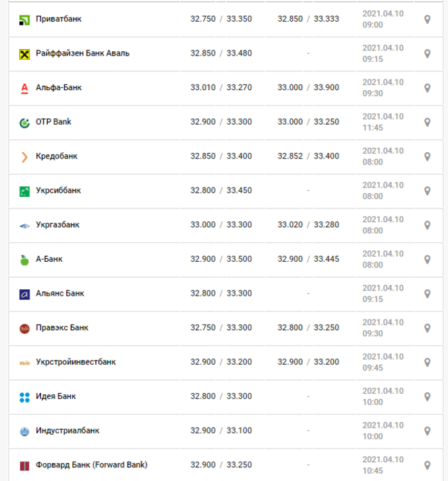Open map pin for Укрсиббанк row
The width and height of the screenshot is (448, 481).
[x=427, y=191]
